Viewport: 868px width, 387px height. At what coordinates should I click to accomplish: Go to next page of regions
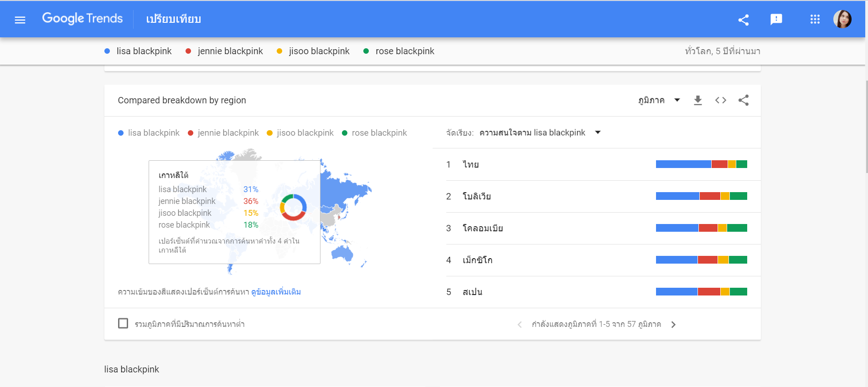tap(673, 325)
